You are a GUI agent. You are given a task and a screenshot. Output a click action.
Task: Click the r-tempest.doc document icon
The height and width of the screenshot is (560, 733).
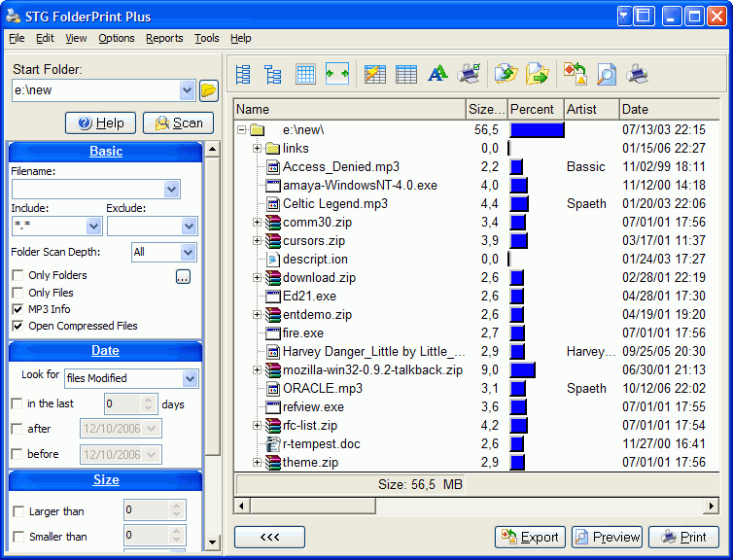pyautogui.click(x=272, y=444)
